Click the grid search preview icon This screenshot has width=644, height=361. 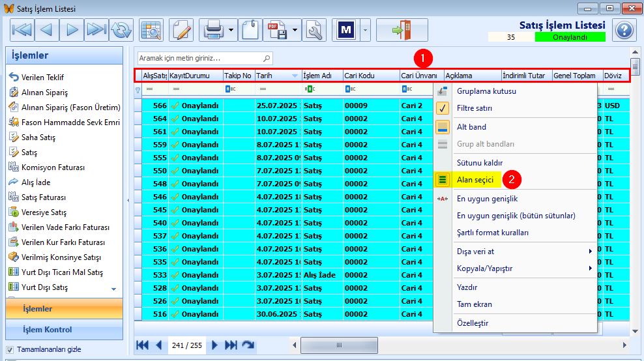151,30
